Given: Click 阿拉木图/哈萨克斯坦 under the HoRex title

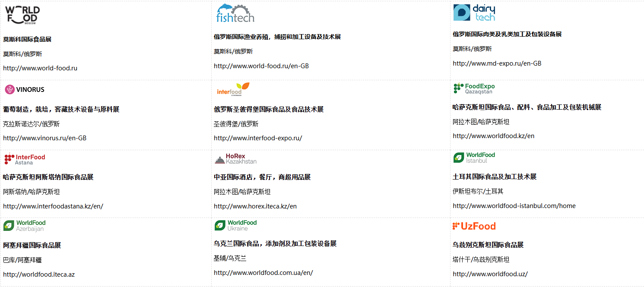Looking at the screenshot, I should 242,192.
